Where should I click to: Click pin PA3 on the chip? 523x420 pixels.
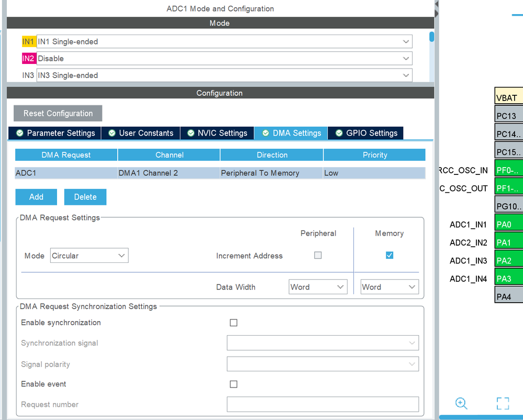point(509,276)
